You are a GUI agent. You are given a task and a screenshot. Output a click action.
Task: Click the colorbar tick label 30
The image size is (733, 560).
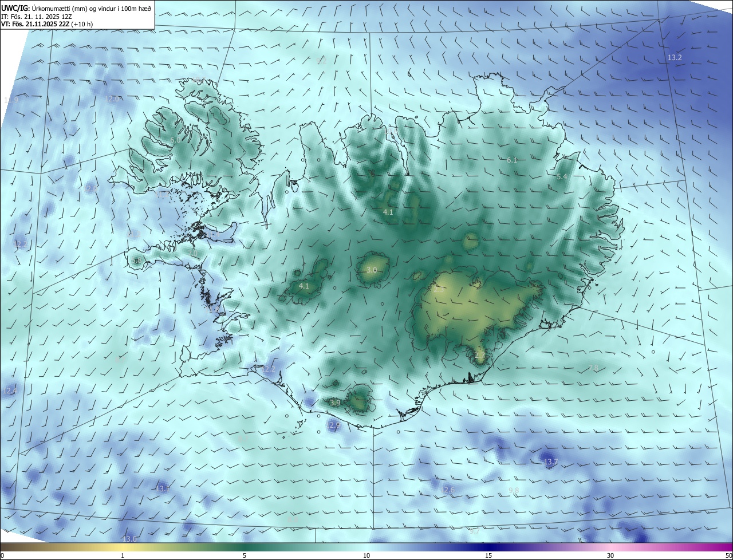coord(610,556)
